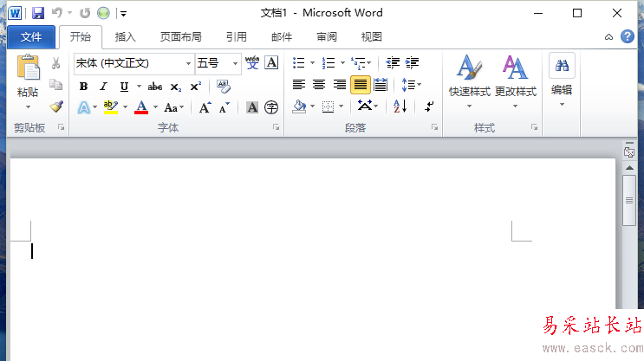This screenshot has height=361, width=644.
Task: Toggle Underline formatting
Action: (124, 87)
